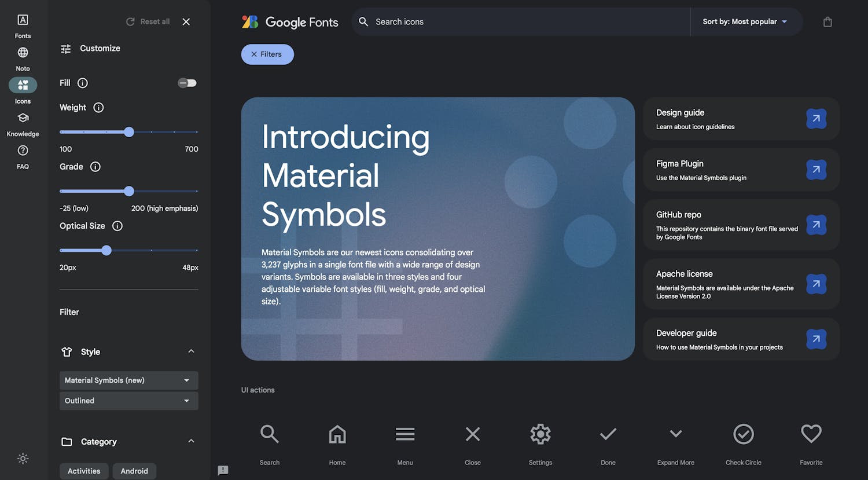The height and width of the screenshot is (480, 868).
Task: Click the feedback icon at bottom
Action: [223, 470]
